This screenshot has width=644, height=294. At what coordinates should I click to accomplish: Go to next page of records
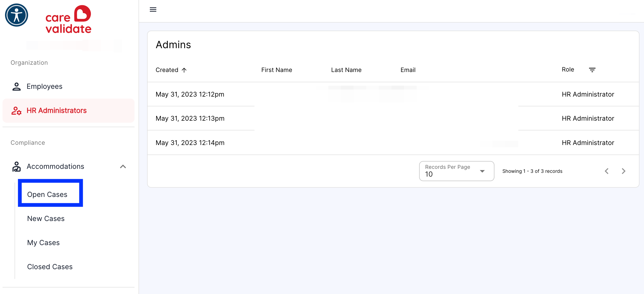click(x=624, y=171)
